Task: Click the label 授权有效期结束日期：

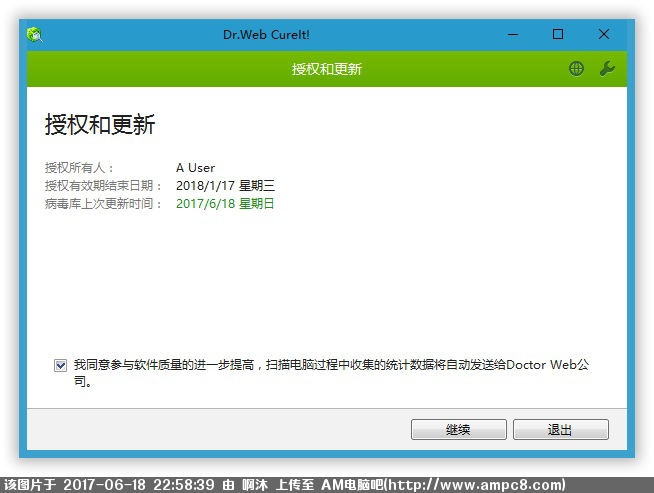Action: [x=103, y=186]
